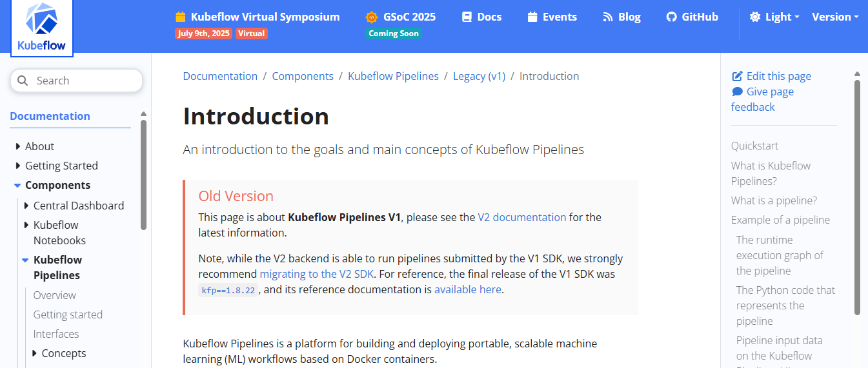868x368 pixels.
Task: Click the July 9th, 2025 badge
Action: [x=204, y=34]
